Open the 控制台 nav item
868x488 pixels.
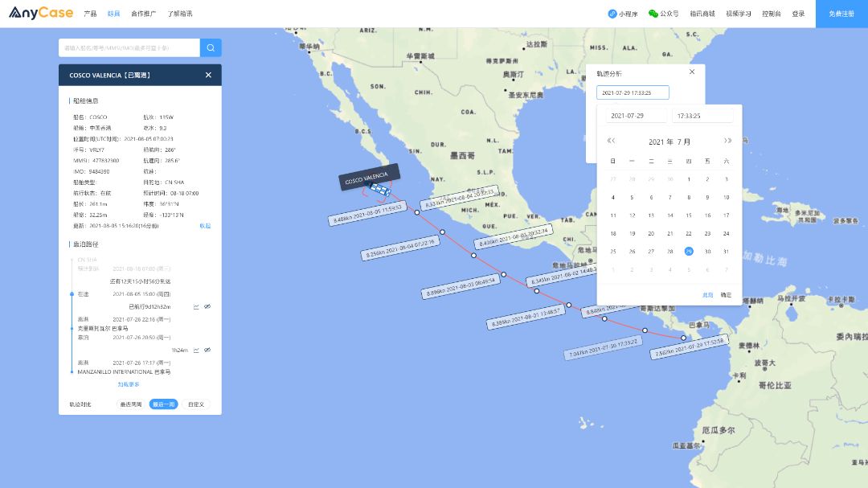coord(771,14)
